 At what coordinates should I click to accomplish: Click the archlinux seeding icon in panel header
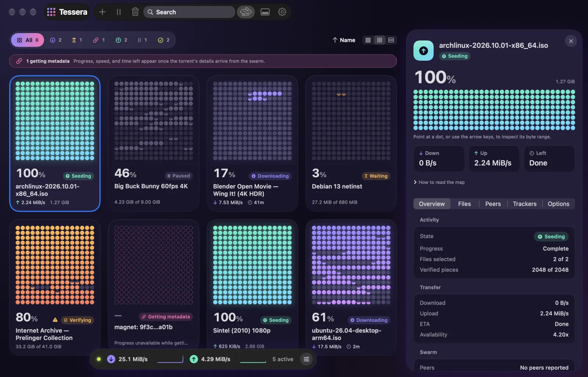[423, 51]
